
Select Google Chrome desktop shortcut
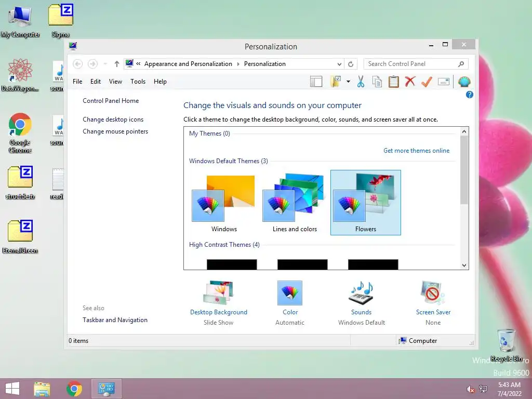20,133
